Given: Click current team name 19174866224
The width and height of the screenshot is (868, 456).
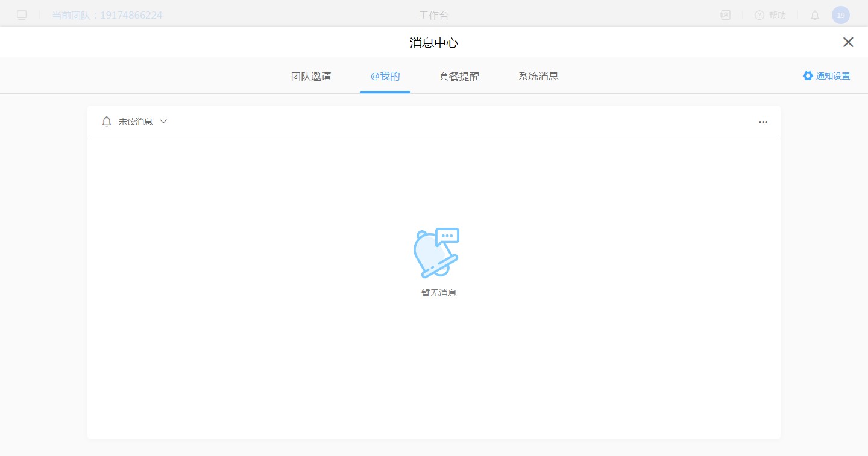Looking at the screenshot, I should tap(107, 15).
